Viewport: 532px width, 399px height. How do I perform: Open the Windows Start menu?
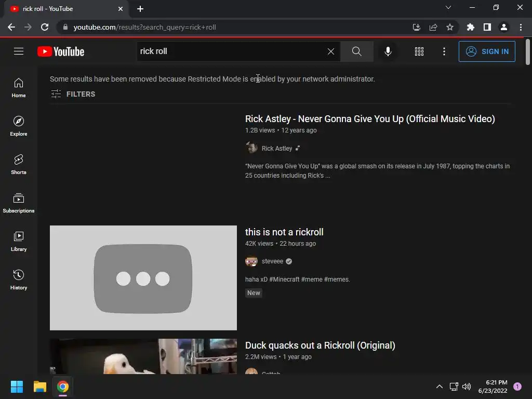[17, 387]
